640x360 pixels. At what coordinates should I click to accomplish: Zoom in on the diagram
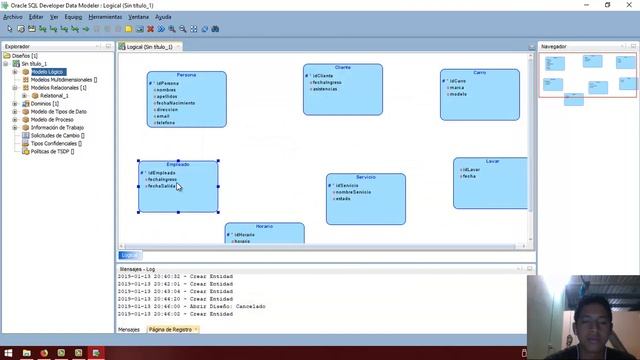pyautogui.click(x=172, y=29)
